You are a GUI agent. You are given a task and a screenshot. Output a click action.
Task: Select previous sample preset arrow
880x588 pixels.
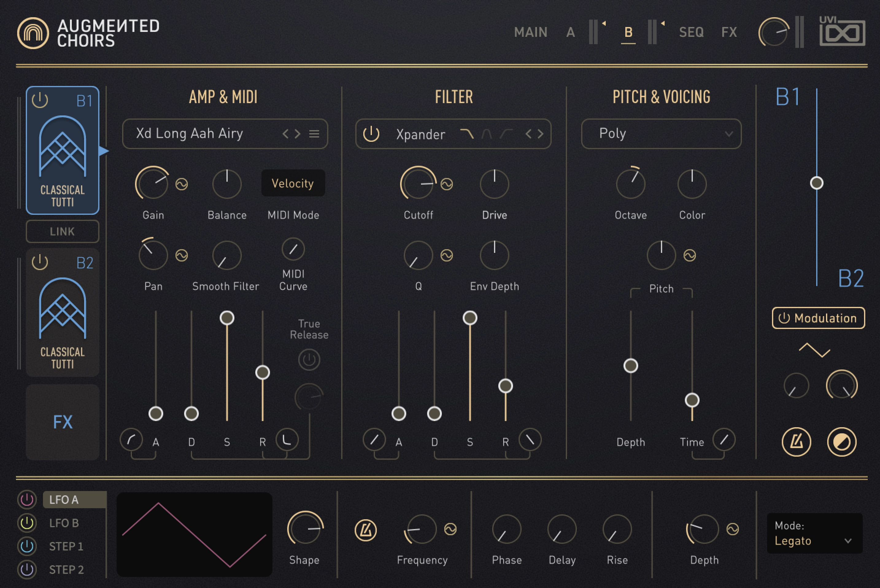tap(286, 134)
